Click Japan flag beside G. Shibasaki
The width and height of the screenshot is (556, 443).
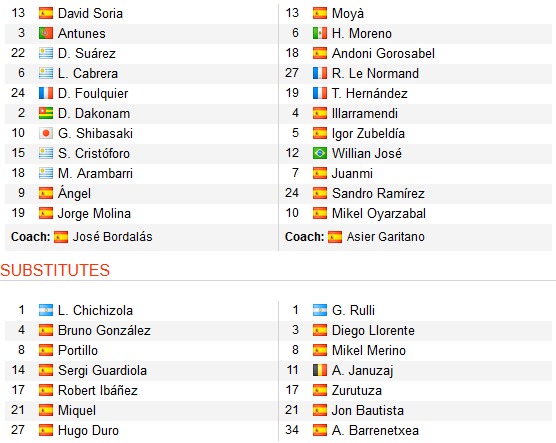point(46,133)
